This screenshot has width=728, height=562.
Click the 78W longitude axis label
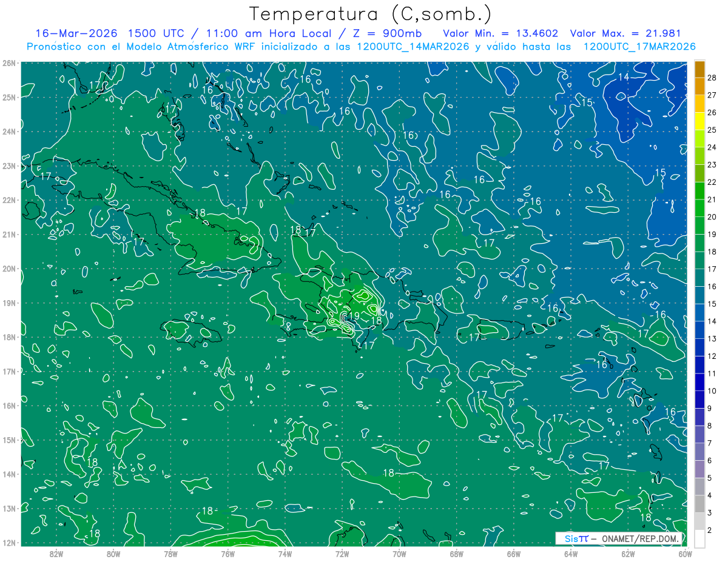click(x=170, y=554)
